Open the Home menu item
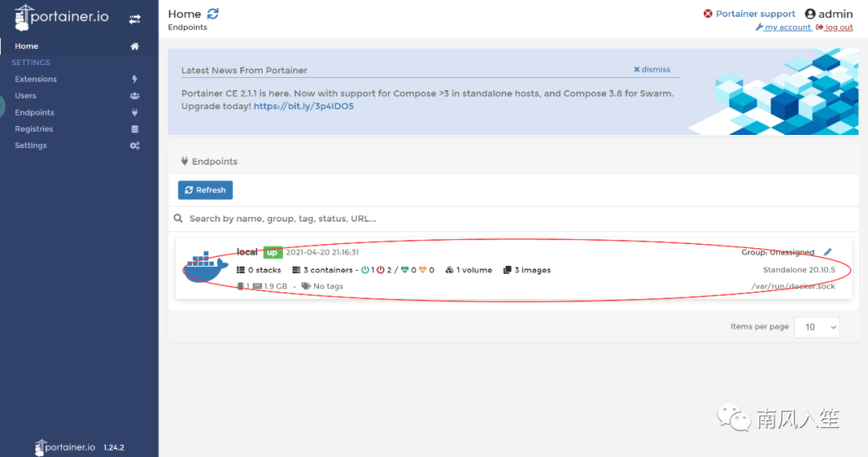The image size is (868, 457). (x=79, y=47)
